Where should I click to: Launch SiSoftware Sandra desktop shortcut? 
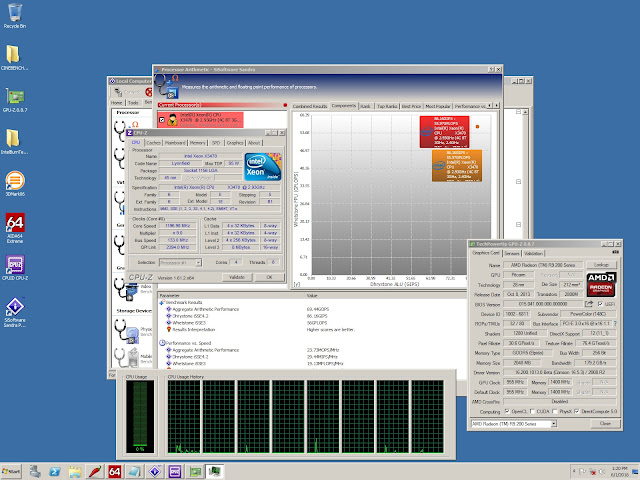click(x=15, y=312)
